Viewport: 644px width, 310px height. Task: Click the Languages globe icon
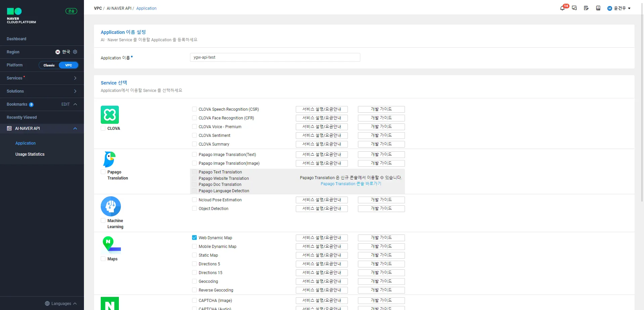point(47,304)
